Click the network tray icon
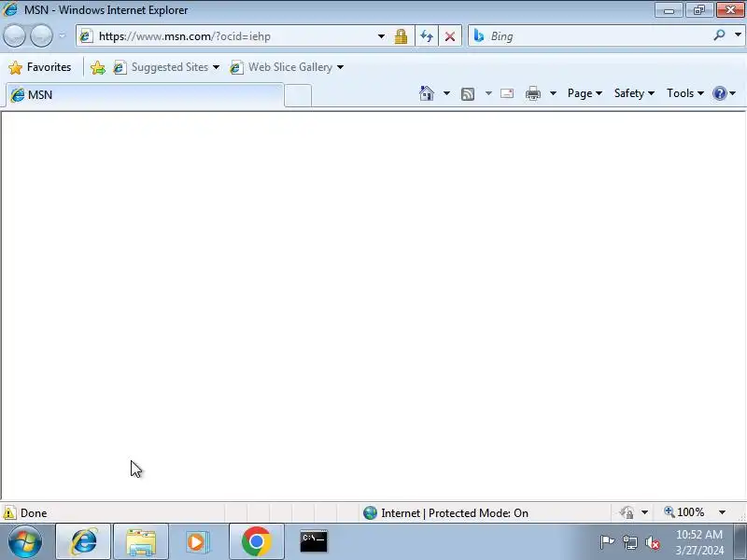 point(629,542)
